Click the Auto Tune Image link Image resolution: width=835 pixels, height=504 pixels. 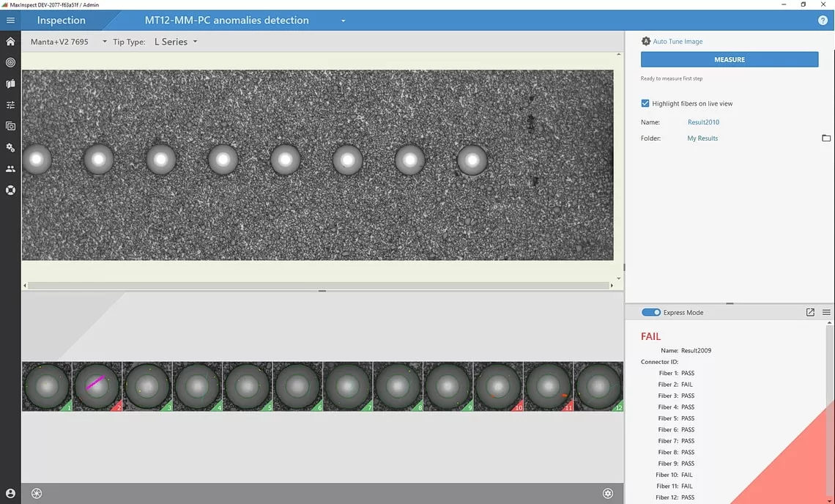pos(678,41)
